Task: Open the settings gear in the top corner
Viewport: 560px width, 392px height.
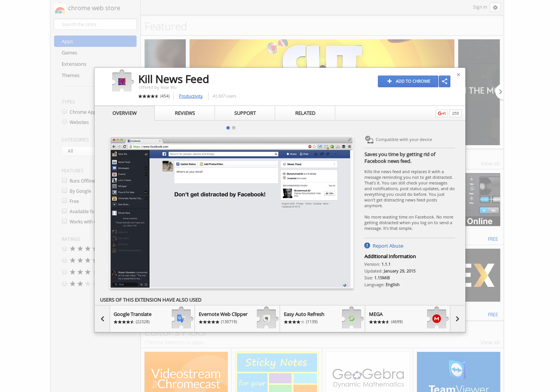Action: (495, 7)
